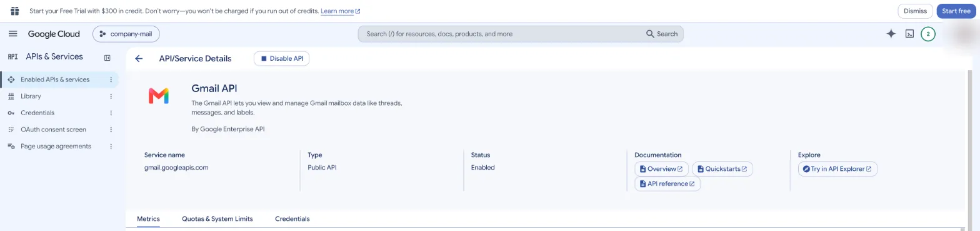Open the Overview documentation link

click(662, 169)
